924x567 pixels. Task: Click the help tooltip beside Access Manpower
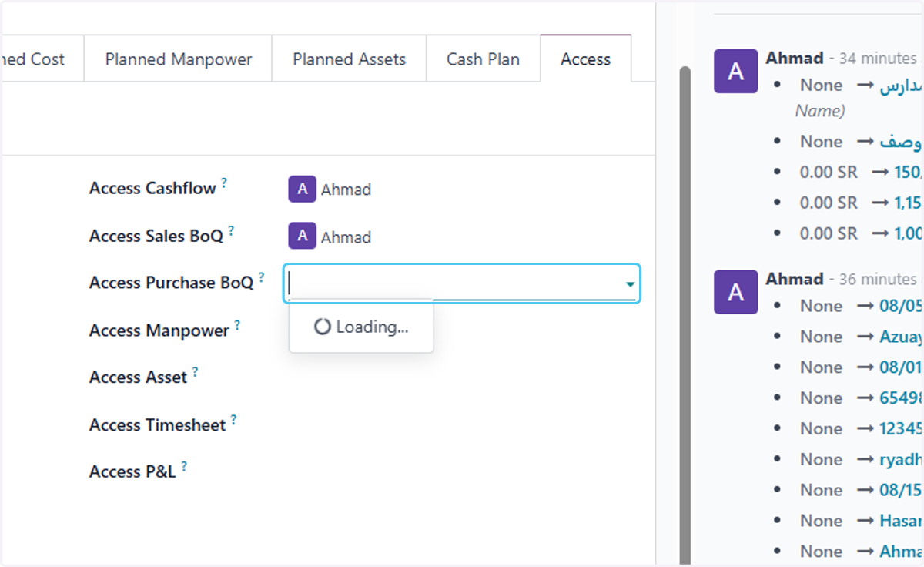click(x=237, y=325)
